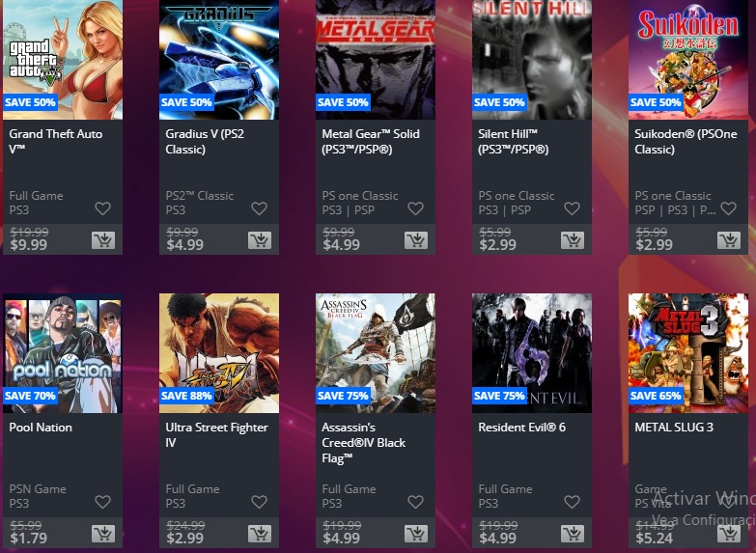
Task: Add Silent Hill to cart
Action: point(573,239)
